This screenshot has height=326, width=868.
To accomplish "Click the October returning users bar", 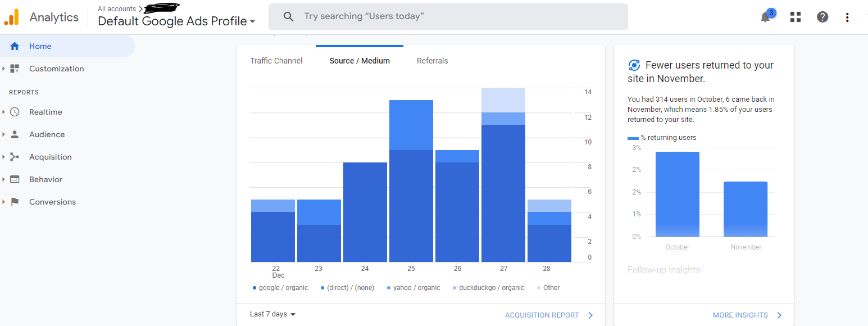I will (x=678, y=194).
